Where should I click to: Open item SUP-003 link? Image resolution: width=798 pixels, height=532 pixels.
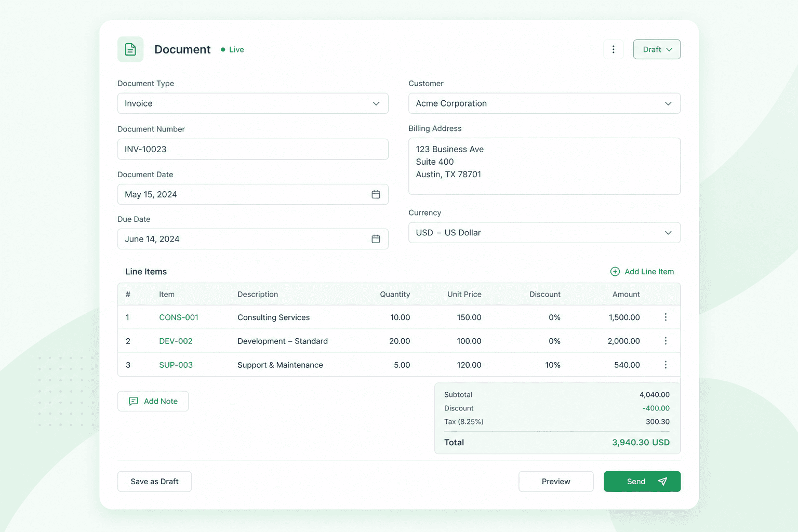tap(176, 365)
